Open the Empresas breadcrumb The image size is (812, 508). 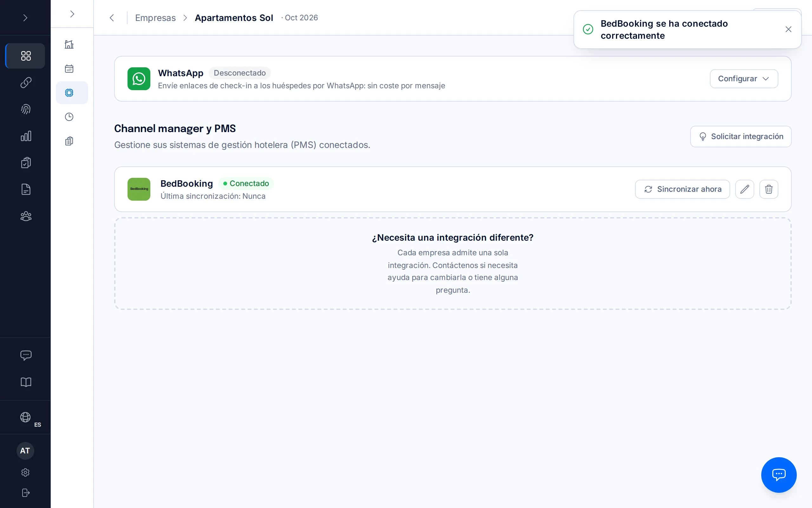[x=155, y=18]
